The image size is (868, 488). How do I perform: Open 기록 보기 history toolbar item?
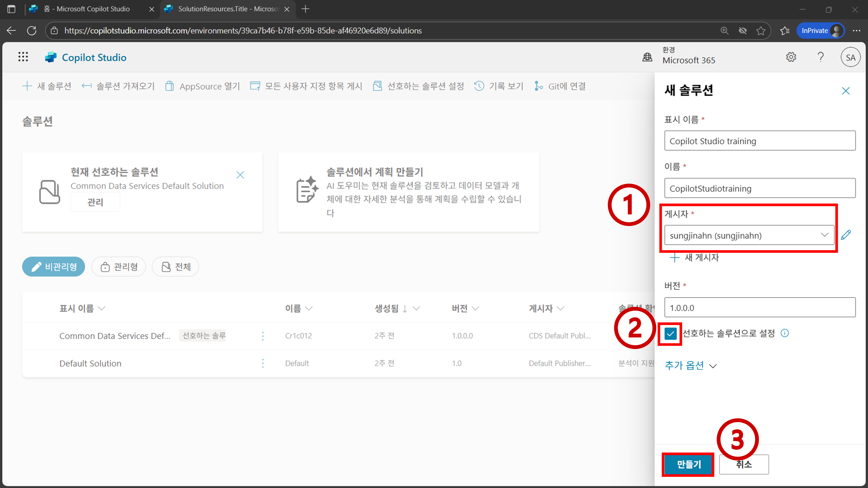499,86
